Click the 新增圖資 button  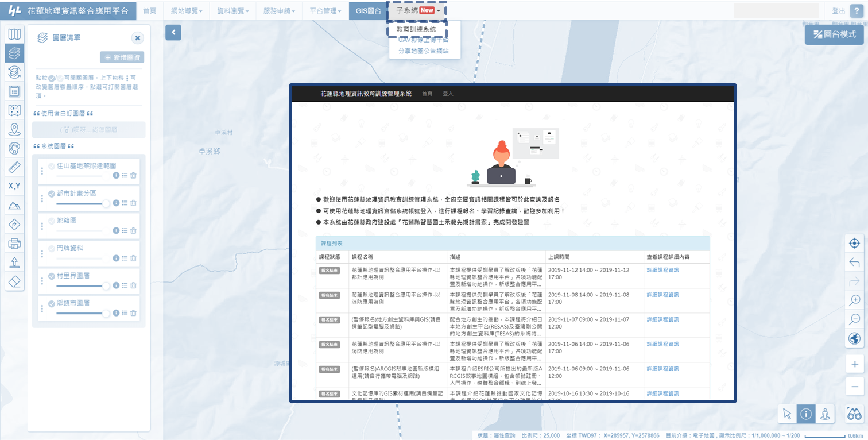(x=122, y=57)
